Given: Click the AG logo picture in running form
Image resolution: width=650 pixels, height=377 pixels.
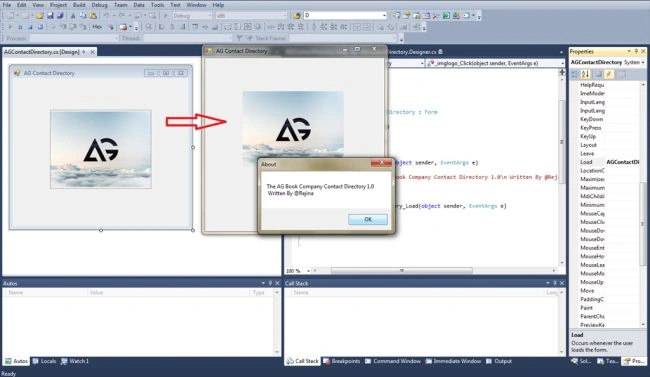Looking at the screenshot, I should [293, 128].
